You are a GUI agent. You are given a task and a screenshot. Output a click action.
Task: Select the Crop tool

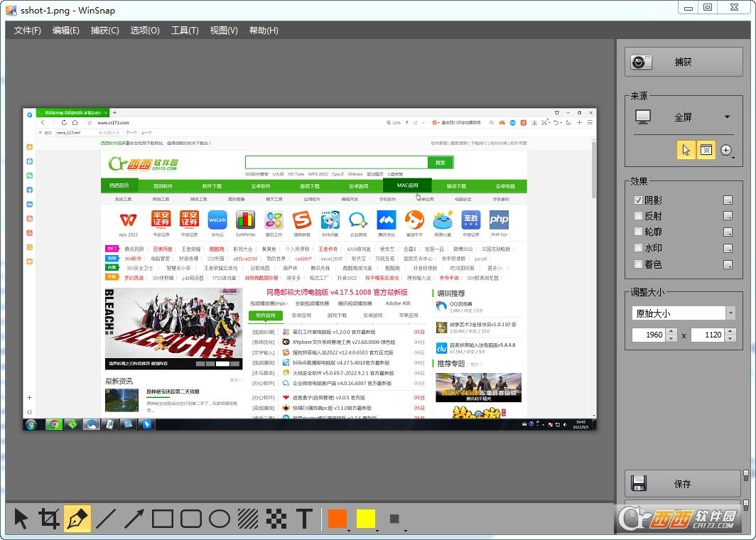coord(49,519)
